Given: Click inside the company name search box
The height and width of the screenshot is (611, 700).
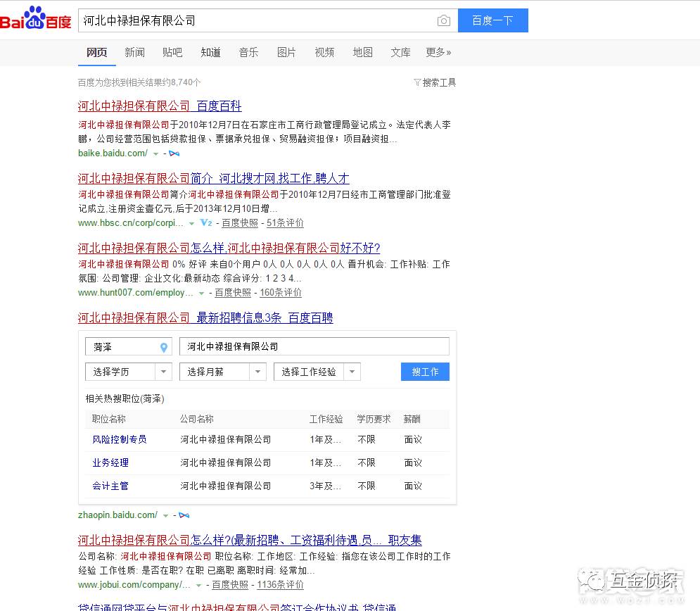Looking at the screenshot, I should click(x=314, y=346).
